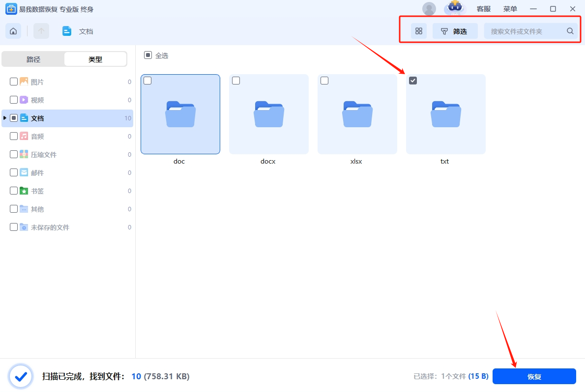585x392 pixels.
Task: Uncheck the txt folder checkbox
Action: click(413, 81)
